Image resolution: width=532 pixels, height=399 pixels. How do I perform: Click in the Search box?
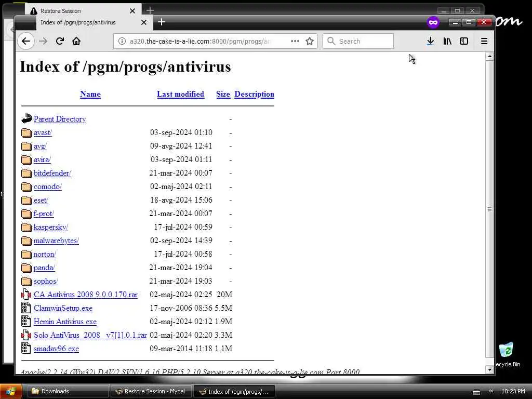[x=358, y=42]
